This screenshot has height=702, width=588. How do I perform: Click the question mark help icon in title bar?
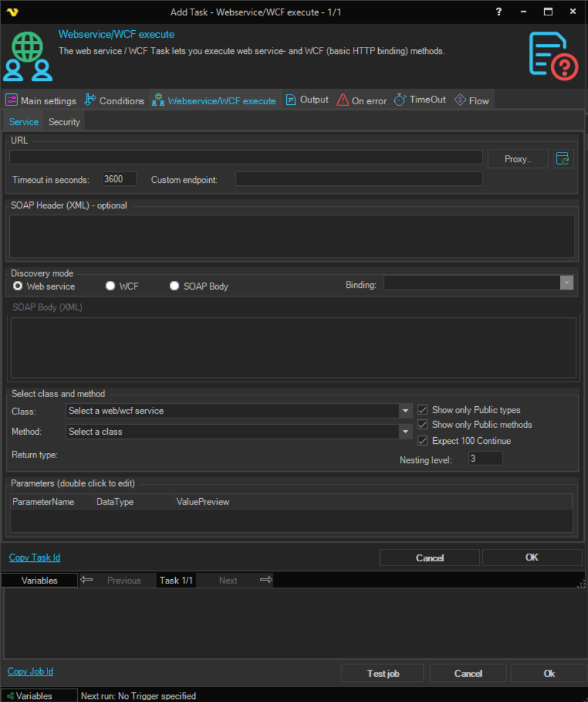click(499, 12)
